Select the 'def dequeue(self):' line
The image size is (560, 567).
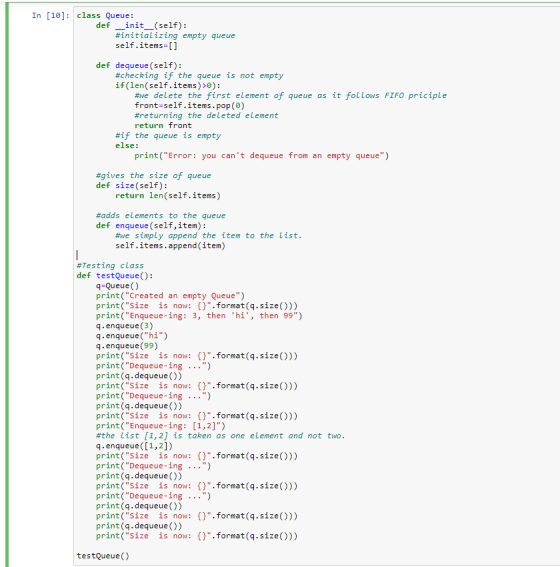click(x=139, y=65)
